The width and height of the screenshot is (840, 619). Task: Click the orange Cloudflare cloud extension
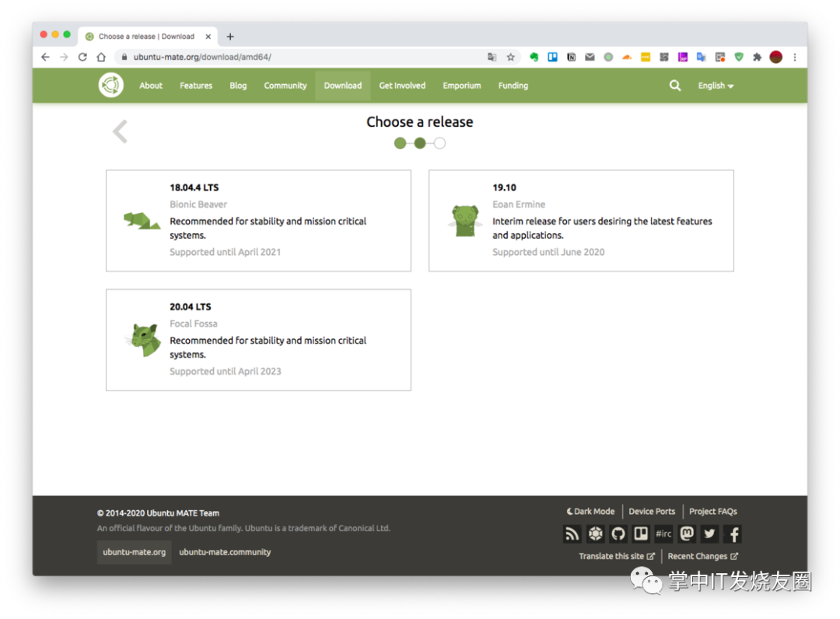coord(627,57)
